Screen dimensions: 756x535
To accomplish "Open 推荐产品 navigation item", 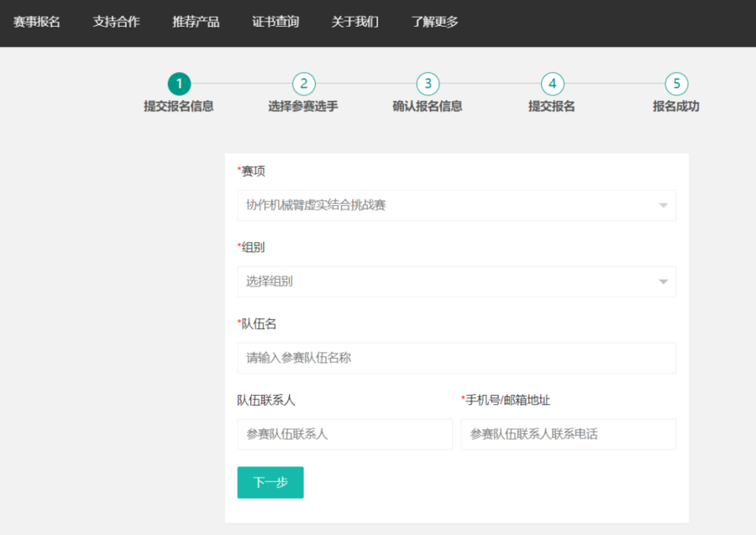I will [x=196, y=22].
